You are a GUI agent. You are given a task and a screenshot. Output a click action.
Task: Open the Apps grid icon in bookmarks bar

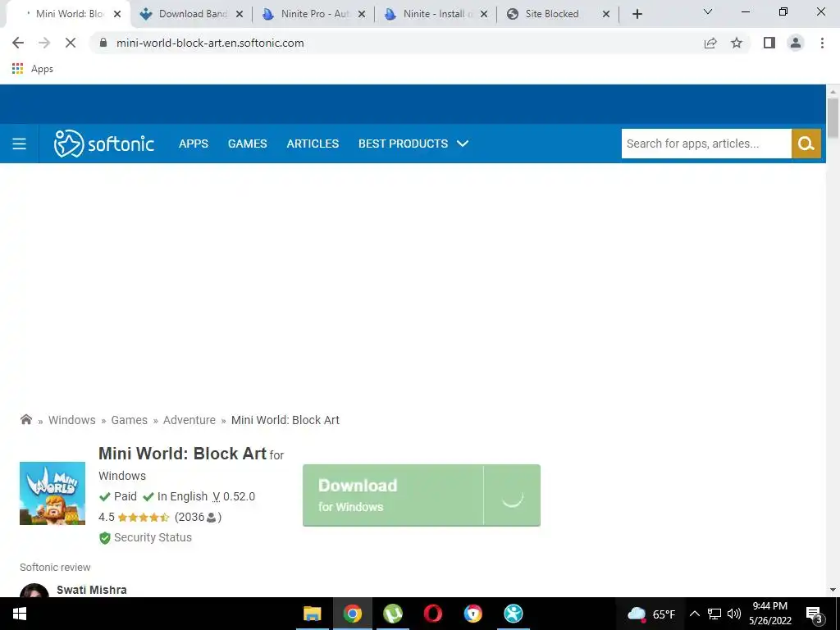[x=18, y=69]
